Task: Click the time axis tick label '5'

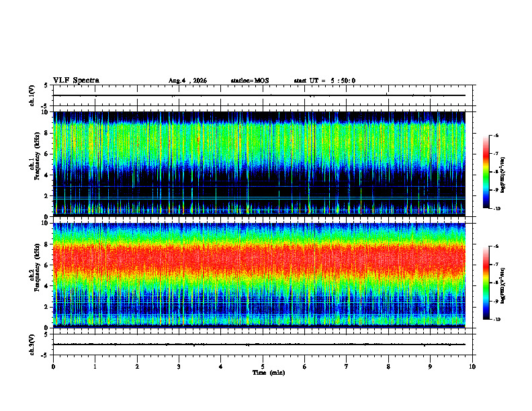Action: click(x=263, y=367)
